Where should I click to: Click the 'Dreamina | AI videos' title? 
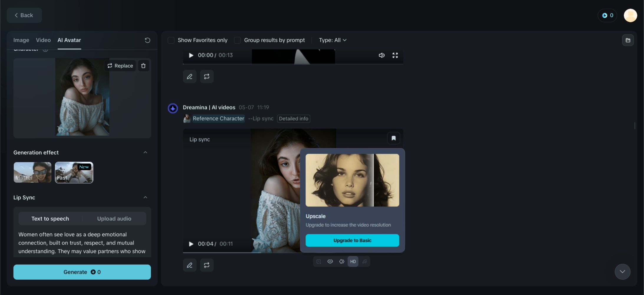click(209, 107)
